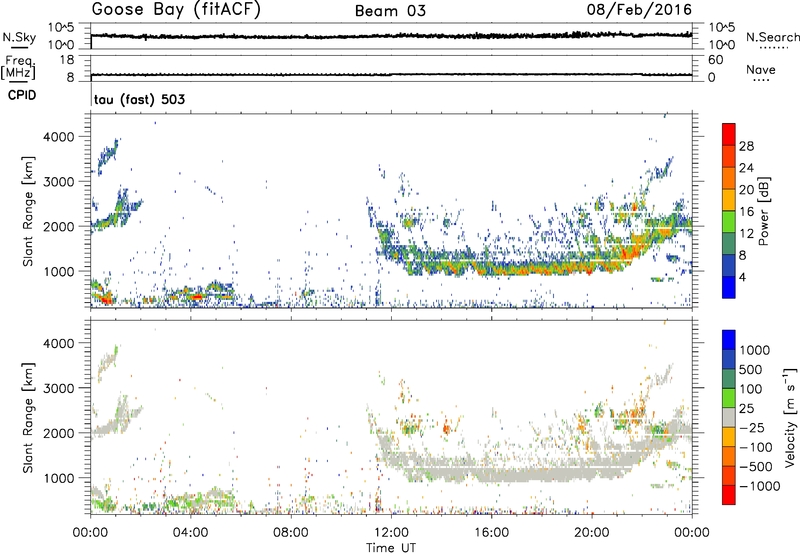Select the "Velocity [m s⁻¹]" colorbar title

(790, 417)
